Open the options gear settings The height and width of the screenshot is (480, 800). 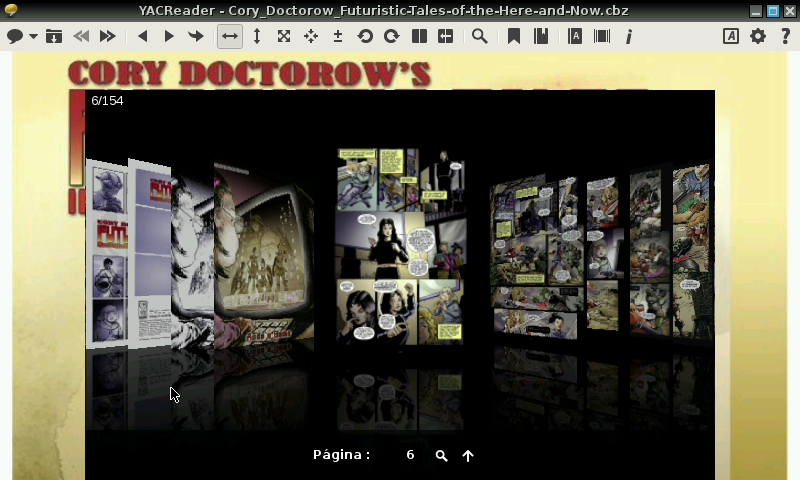[x=758, y=36]
